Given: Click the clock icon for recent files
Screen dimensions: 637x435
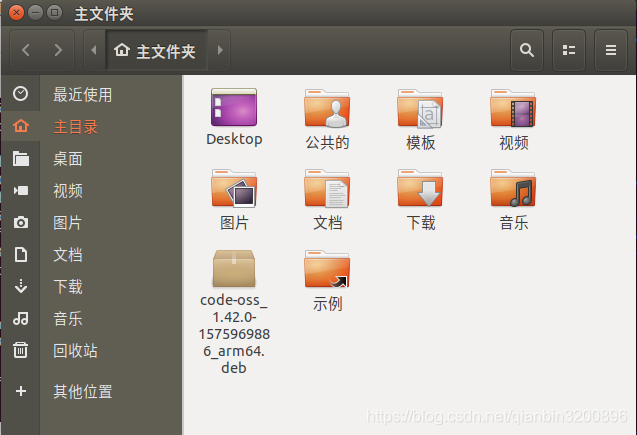Looking at the screenshot, I should coord(20,94).
